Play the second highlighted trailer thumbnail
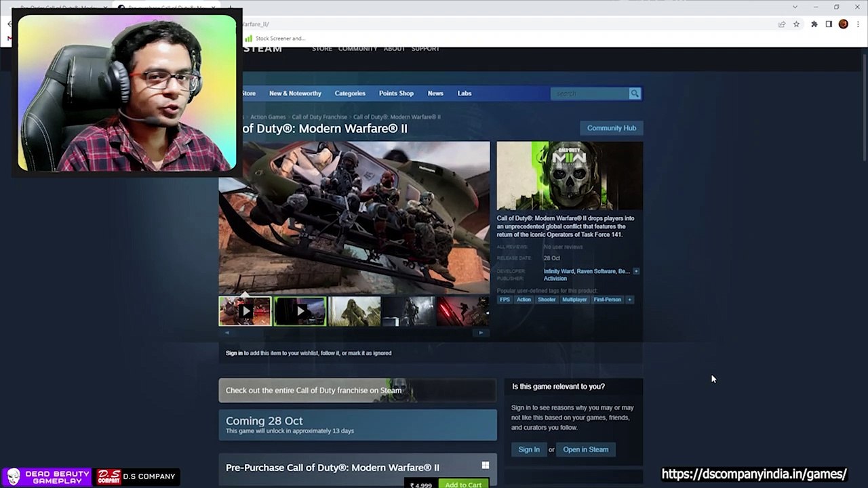 click(300, 311)
